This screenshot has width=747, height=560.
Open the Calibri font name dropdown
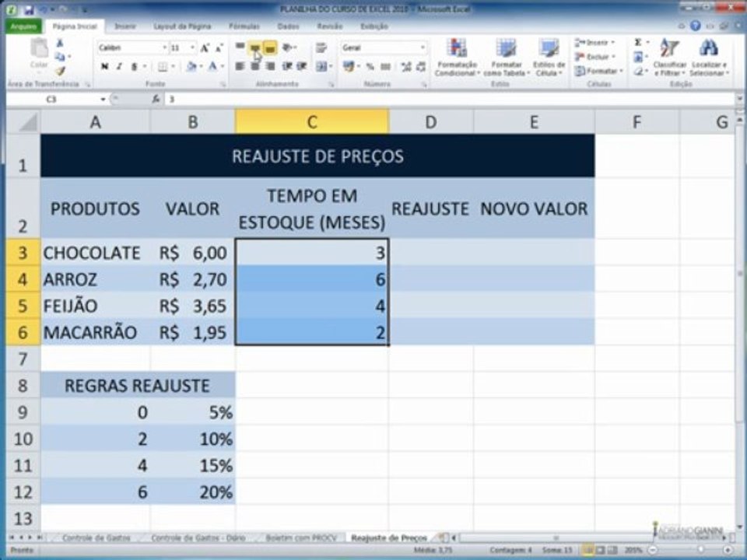(164, 47)
